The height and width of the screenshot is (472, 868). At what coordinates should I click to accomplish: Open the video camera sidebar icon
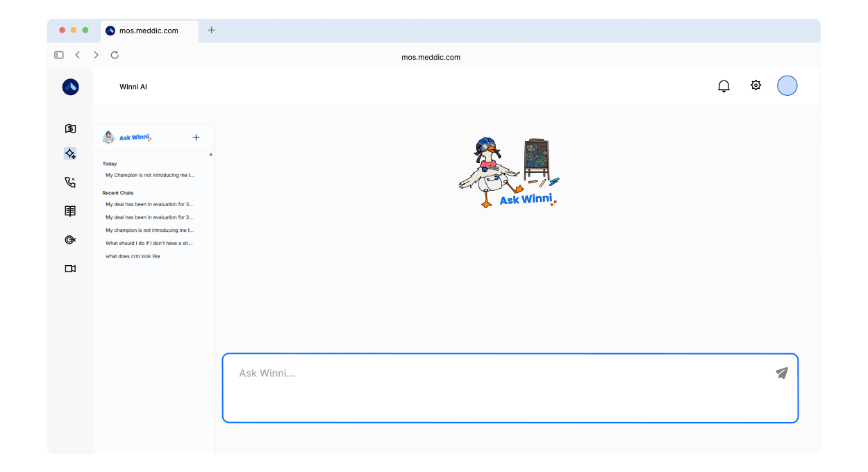tap(70, 269)
